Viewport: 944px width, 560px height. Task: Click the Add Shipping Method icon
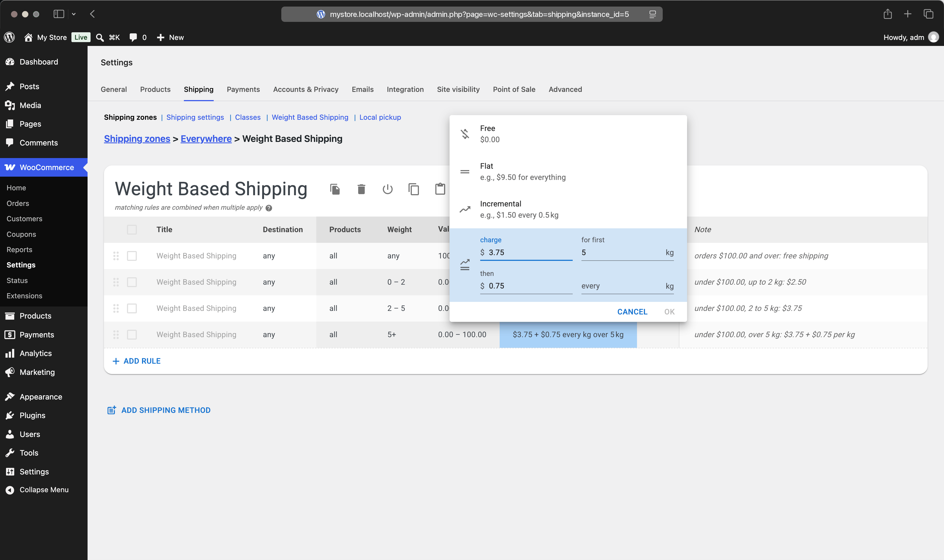112,410
